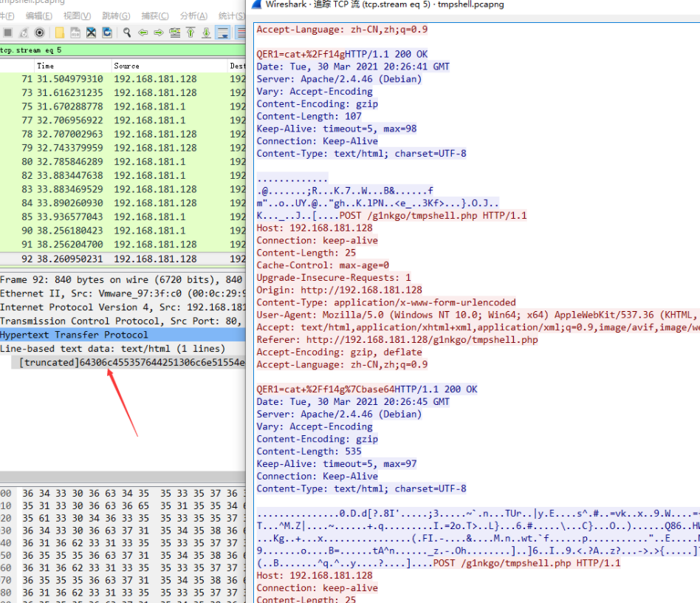Image resolution: width=700 pixels, height=603 pixels.
Task: Reload the capture file via toolbar icon
Action: (x=108, y=33)
